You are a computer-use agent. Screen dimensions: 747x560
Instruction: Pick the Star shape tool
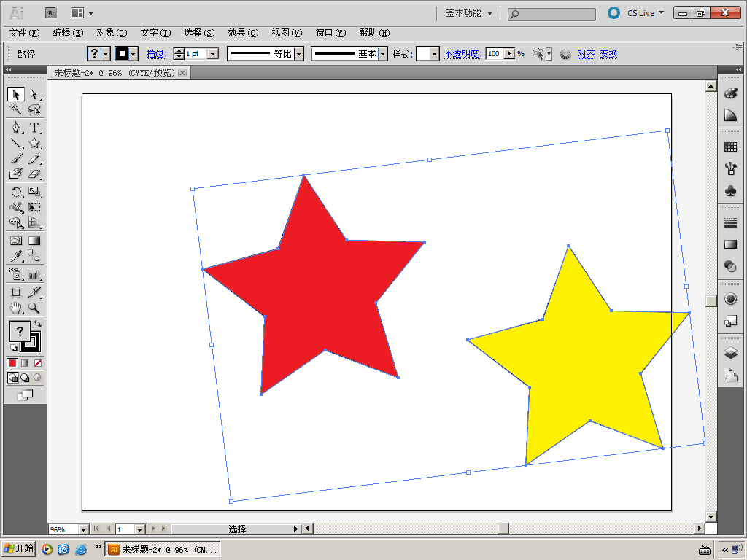34,144
